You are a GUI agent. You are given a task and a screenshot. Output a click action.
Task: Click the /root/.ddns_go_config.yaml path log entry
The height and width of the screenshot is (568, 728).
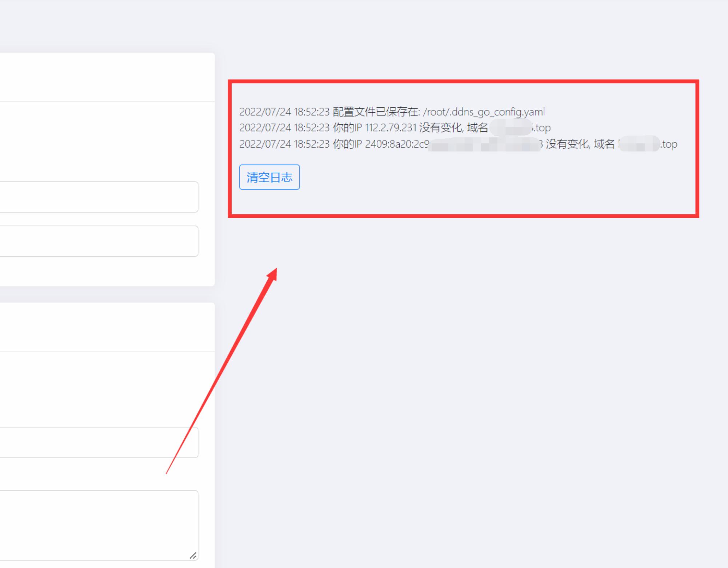click(484, 113)
